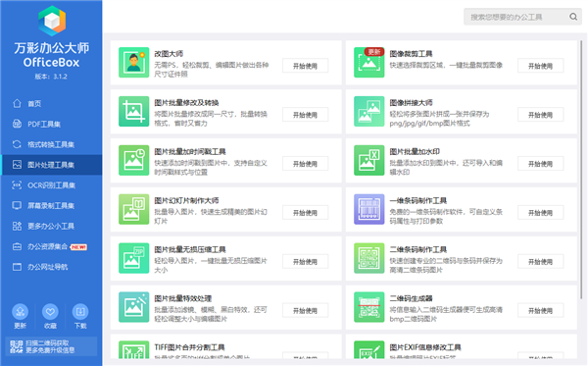Select 图片处理工具集 in the sidebar
Screen dimensions: 588x366
coord(51,165)
